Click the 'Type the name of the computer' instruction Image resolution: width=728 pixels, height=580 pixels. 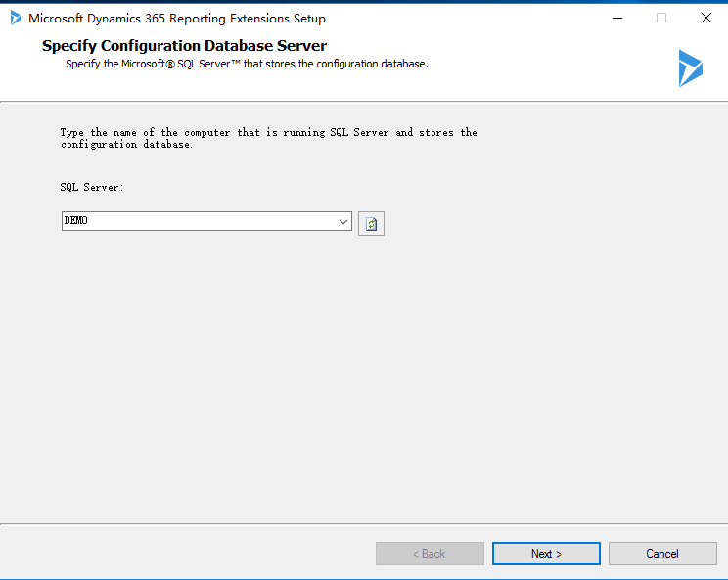tap(268, 138)
